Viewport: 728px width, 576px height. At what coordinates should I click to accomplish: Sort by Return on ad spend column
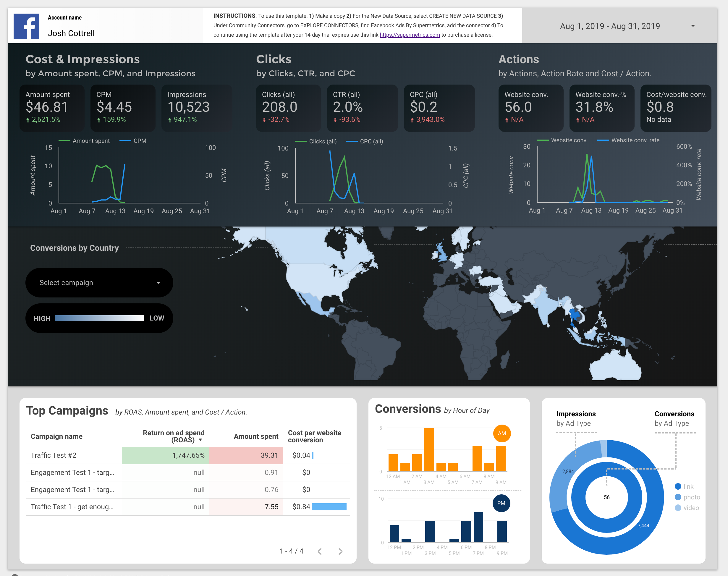(173, 436)
